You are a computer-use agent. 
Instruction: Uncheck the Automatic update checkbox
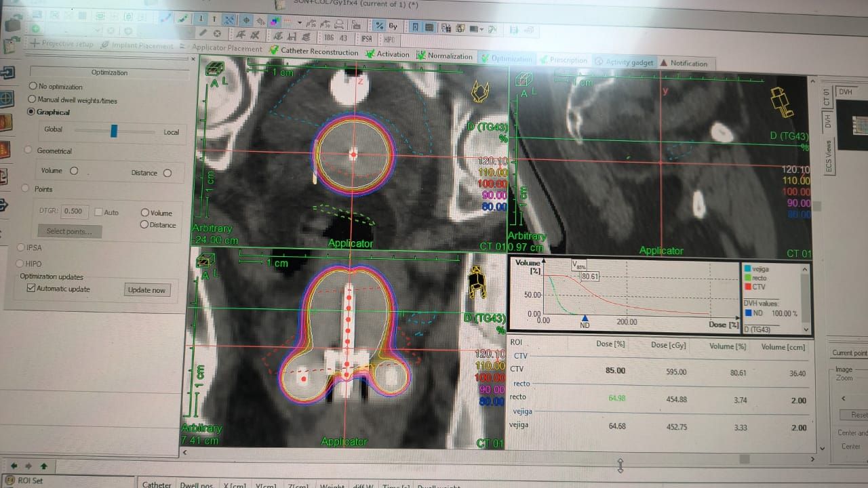point(31,288)
